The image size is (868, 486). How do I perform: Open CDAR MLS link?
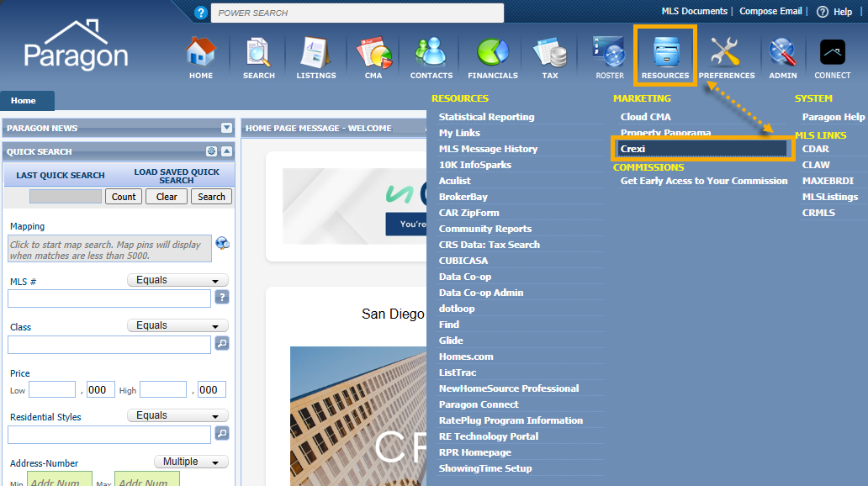(x=815, y=149)
